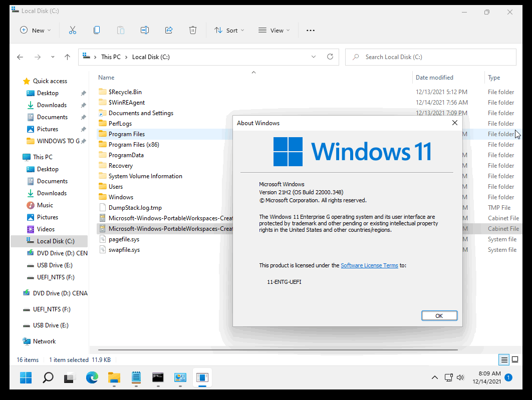This screenshot has height=400, width=532.
Task: Open the Windows Start button
Action: (26, 377)
